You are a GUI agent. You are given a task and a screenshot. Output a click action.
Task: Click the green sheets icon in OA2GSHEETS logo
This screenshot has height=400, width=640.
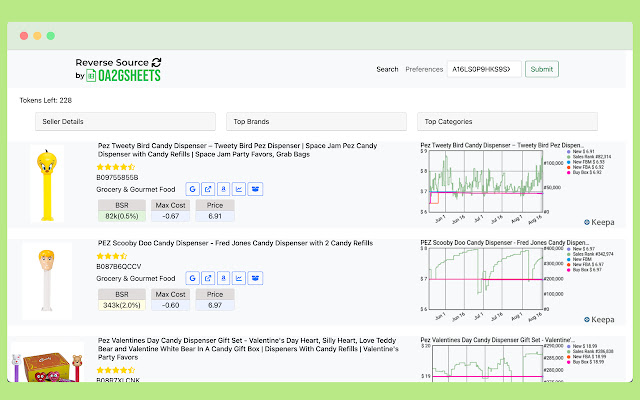point(91,76)
